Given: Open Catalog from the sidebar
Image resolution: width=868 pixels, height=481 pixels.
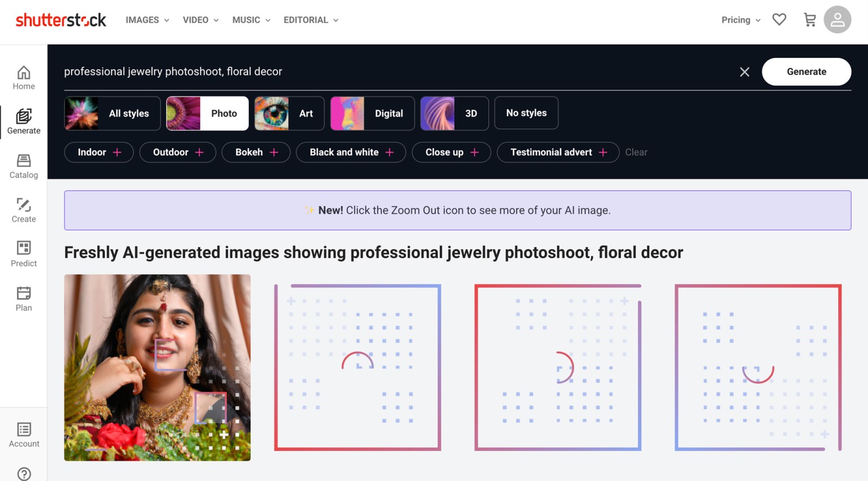Looking at the screenshot, I should coord(24,167).
